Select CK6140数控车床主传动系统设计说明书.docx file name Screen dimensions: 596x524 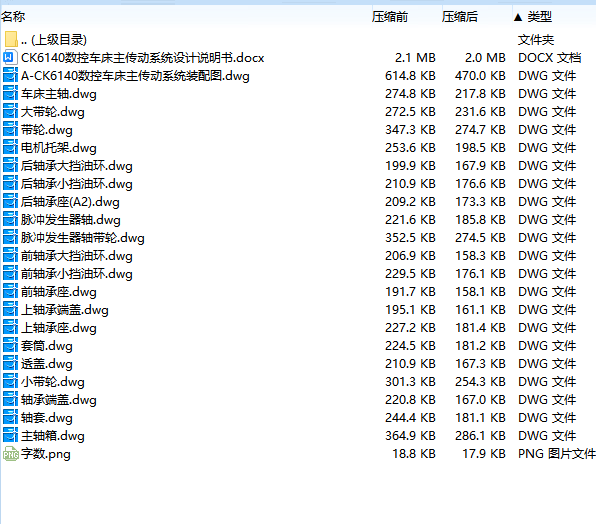[x=143, y=58]
